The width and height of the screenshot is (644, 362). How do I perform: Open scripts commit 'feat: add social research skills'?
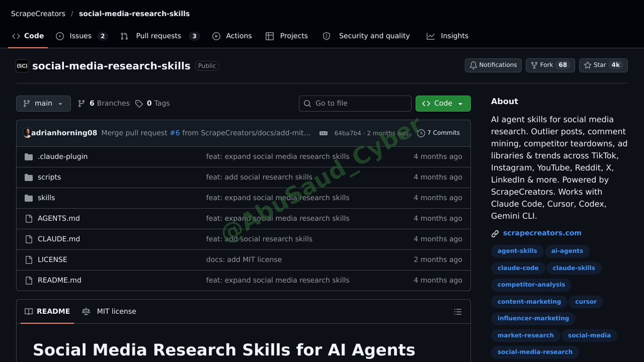pos(259,177)
